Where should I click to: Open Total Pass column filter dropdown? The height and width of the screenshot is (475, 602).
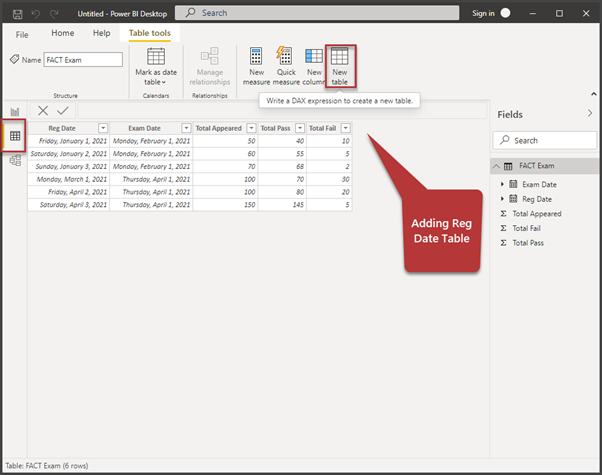pos(300,128)
